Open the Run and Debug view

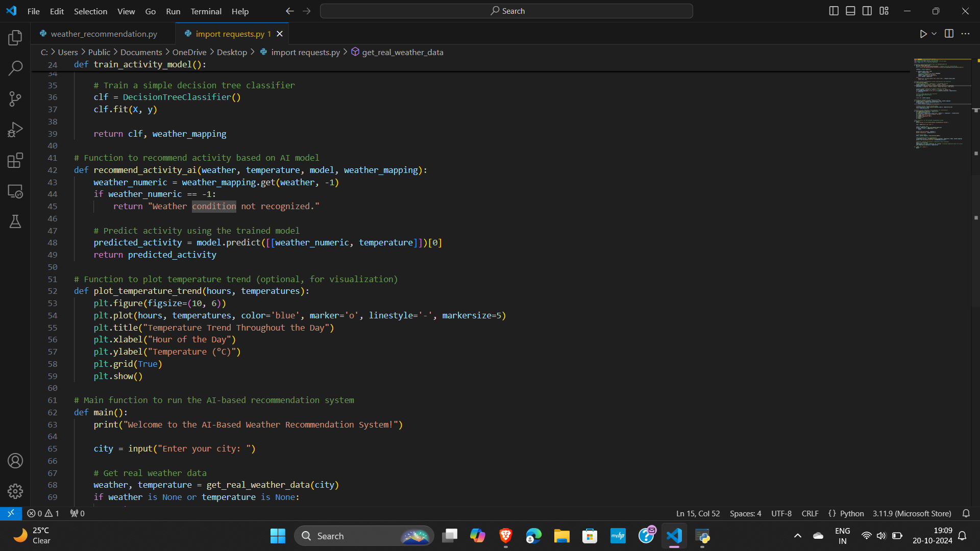15,130
